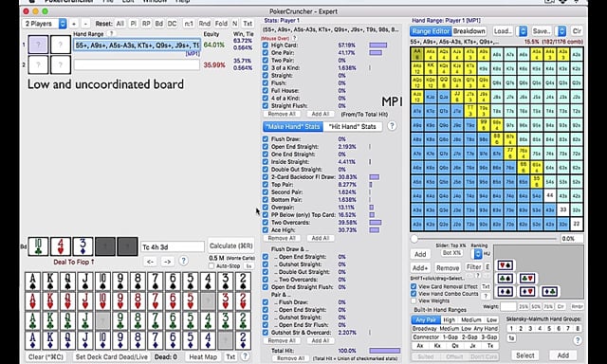The width and height of the screenshot is (607, 364).
Task: Click the Calculate button
Action: click(x=230, y=246)
